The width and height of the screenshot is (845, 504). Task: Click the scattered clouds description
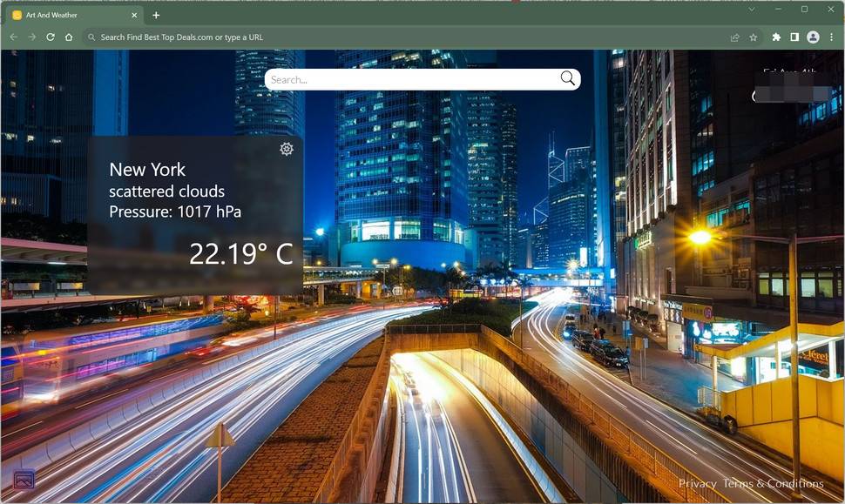click(166, 192)
